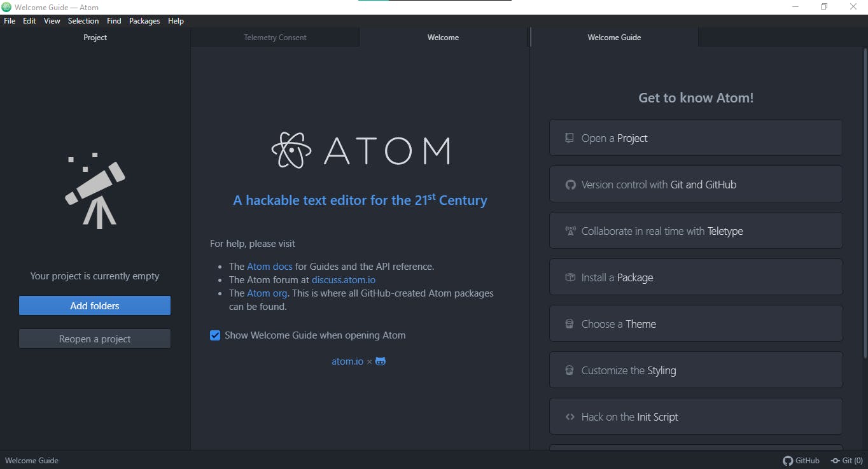Click the Atom logo icon in welcome pane
The width and height of the screenshot is (868, 469).
pos(291,150)
